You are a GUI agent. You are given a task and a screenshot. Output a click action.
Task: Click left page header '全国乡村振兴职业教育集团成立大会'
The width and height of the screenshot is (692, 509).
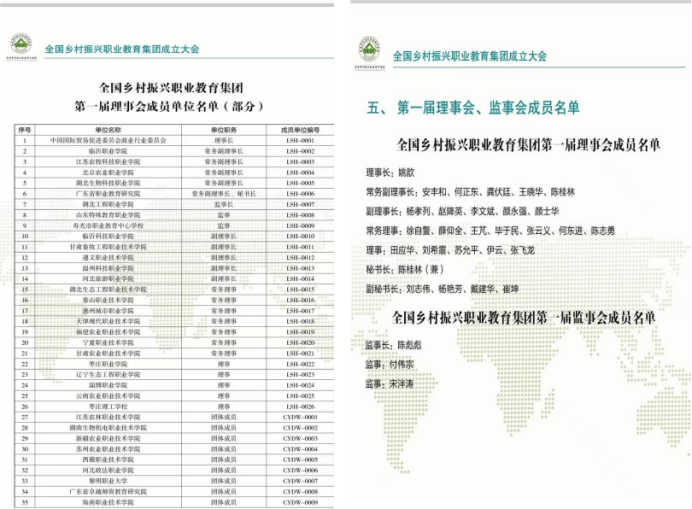(x=122, y=49)
